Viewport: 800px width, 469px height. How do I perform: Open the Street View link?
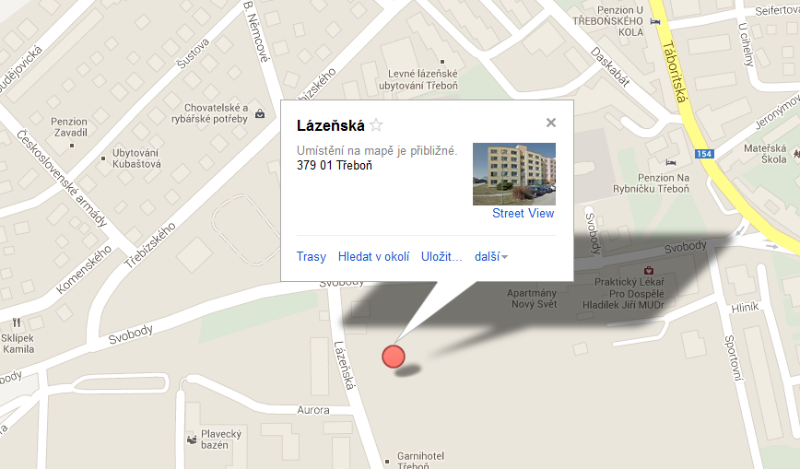tap(523, 213)
